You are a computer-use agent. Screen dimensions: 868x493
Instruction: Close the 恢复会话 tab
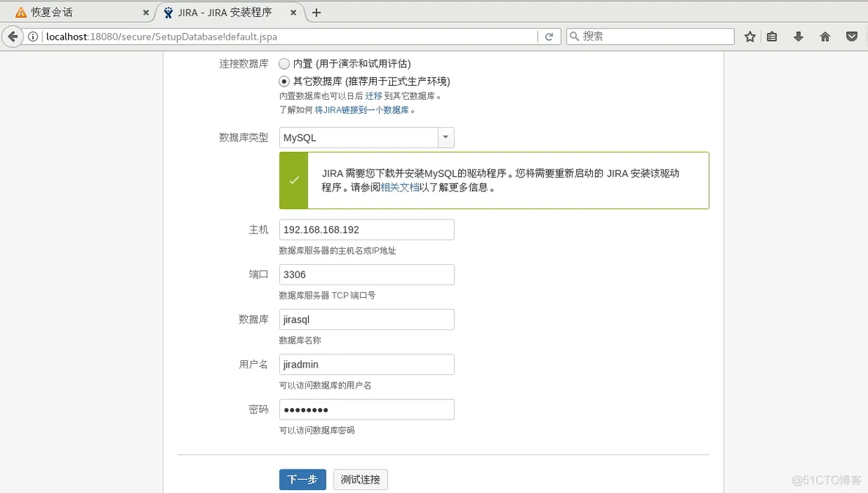pos(146,12)
